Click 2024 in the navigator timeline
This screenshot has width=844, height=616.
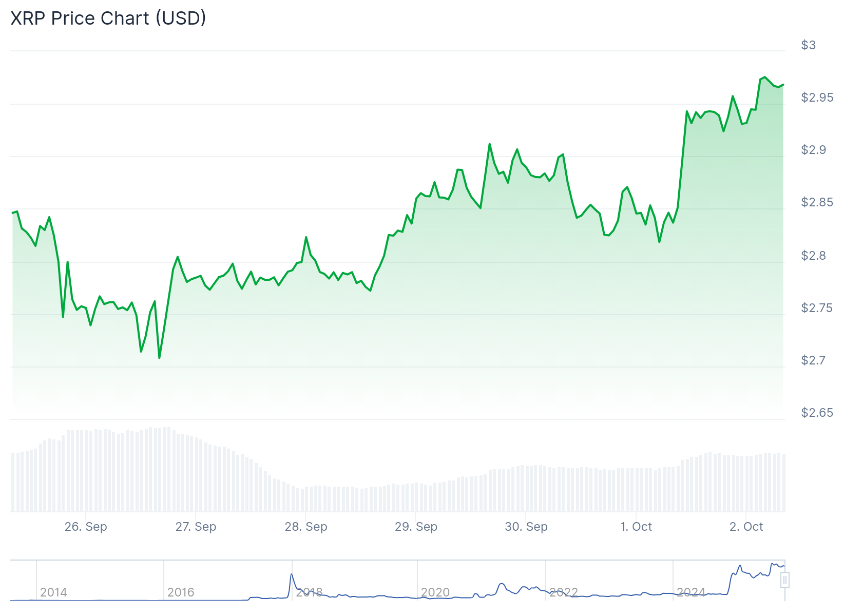point(691,592)
